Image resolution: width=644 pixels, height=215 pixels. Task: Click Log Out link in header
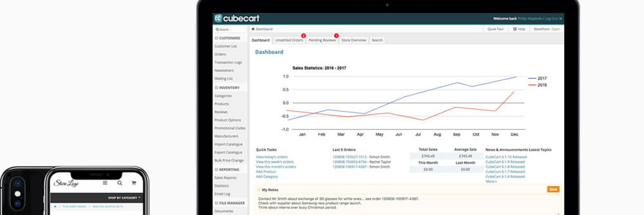(551, 18)
